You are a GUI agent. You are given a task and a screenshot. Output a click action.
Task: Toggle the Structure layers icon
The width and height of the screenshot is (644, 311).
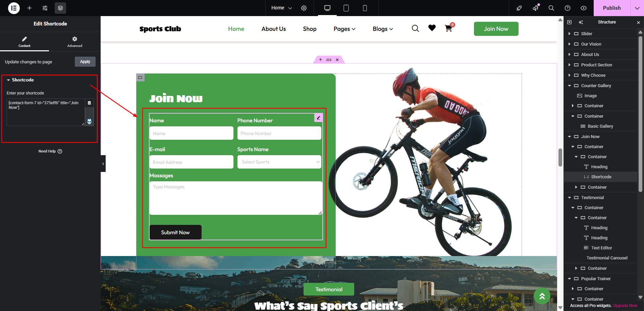pyautogui.click(x=60, y=8)
